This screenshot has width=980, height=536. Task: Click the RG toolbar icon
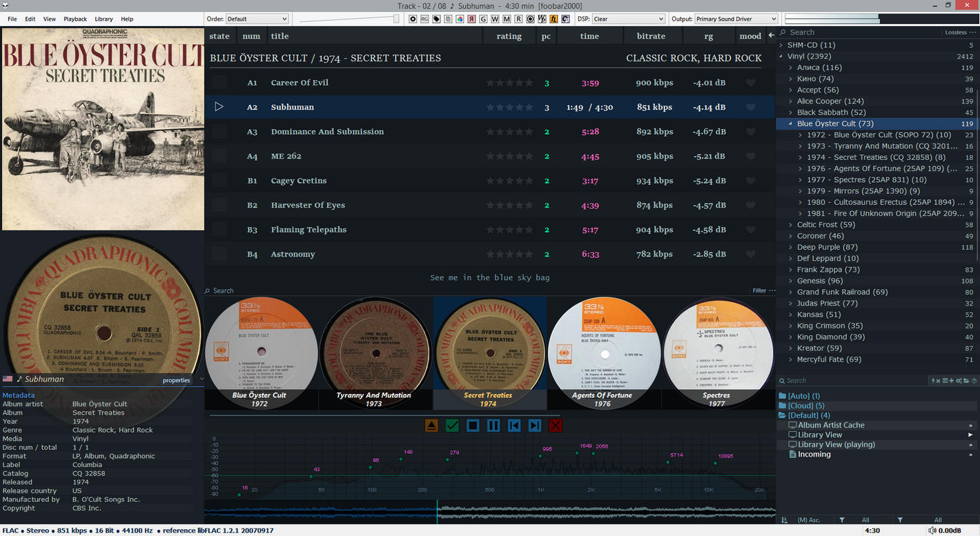tap(424, 19)
